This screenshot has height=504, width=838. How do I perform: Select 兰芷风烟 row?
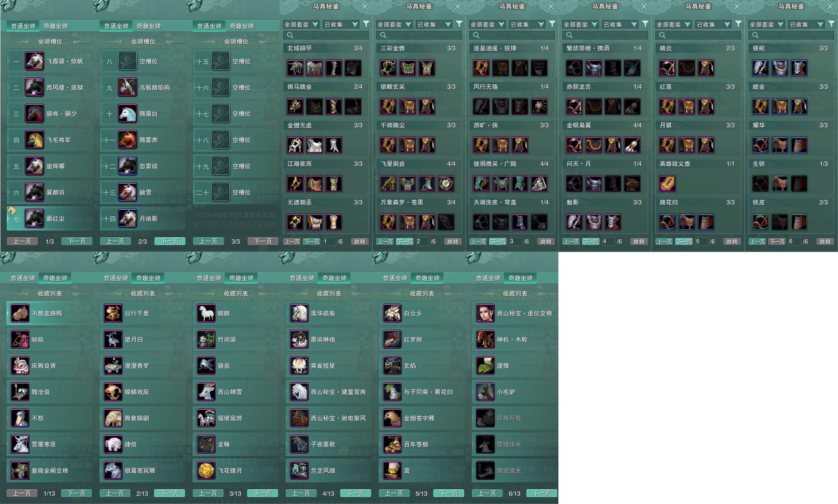(x=329, y=470)
